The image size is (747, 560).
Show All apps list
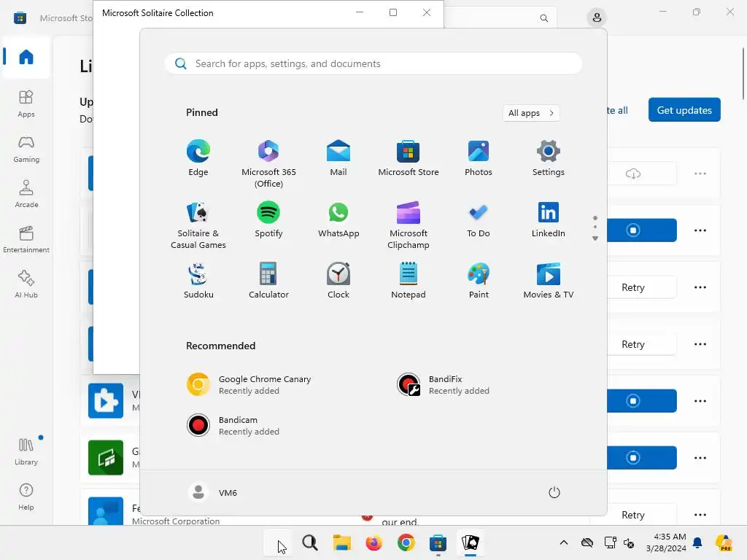tap(531, 113)
